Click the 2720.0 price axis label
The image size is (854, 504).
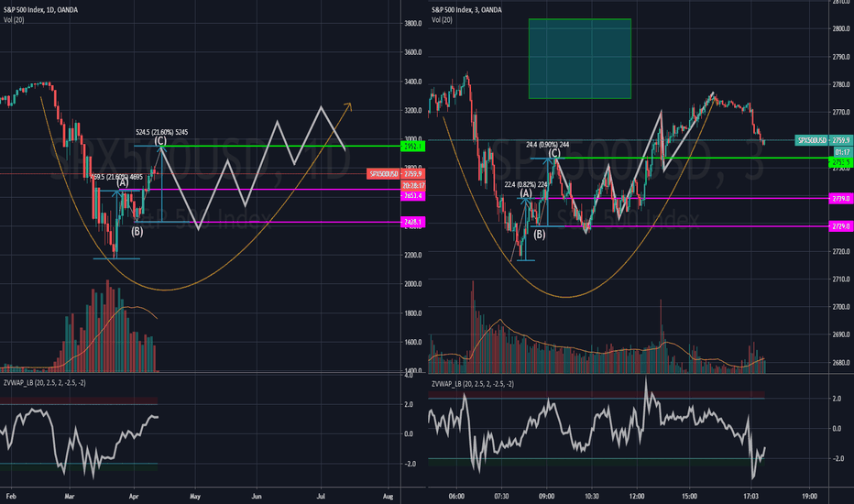pyautogui.click(x=841, y=252)
